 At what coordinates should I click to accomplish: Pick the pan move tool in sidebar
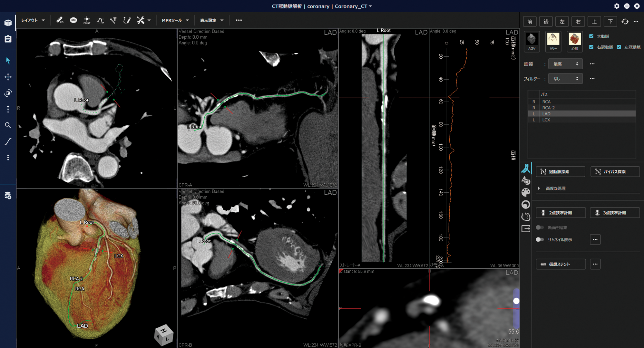click(x=8, y=77)
